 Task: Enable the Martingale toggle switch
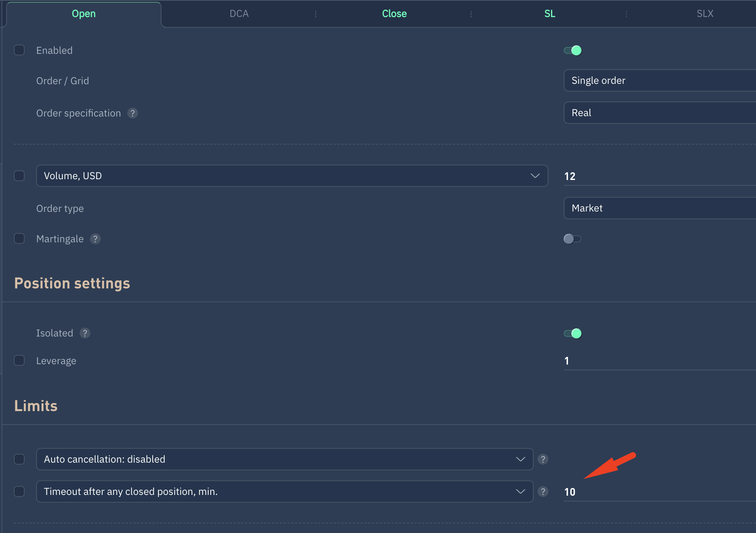[572, 239]
